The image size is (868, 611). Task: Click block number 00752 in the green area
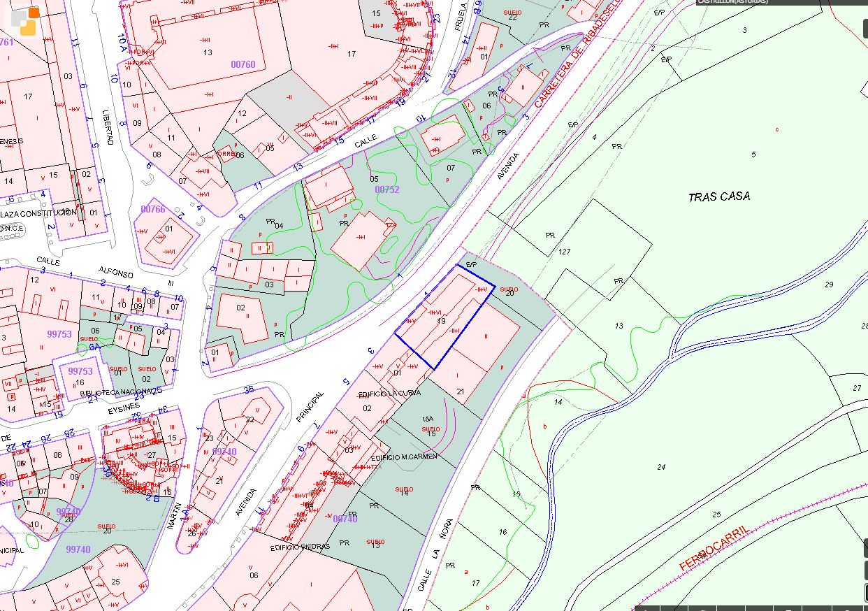386,189
